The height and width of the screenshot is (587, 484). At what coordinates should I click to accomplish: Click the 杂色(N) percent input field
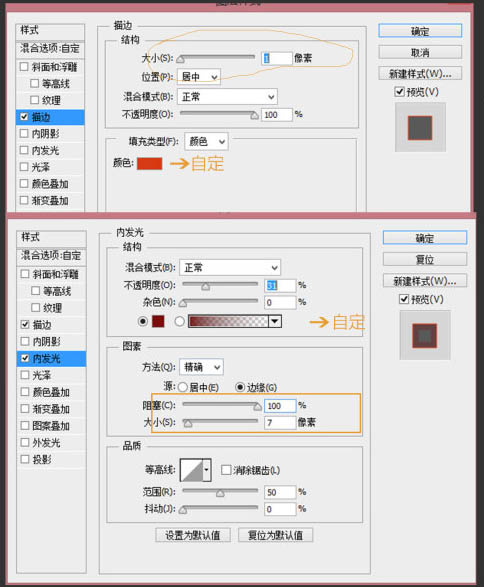point(280,302)
